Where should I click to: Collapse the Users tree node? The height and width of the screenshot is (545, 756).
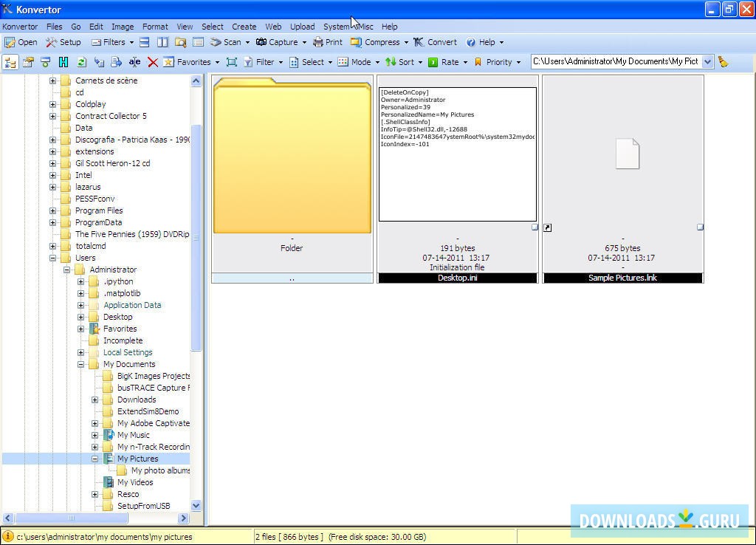tap(52, 258)
